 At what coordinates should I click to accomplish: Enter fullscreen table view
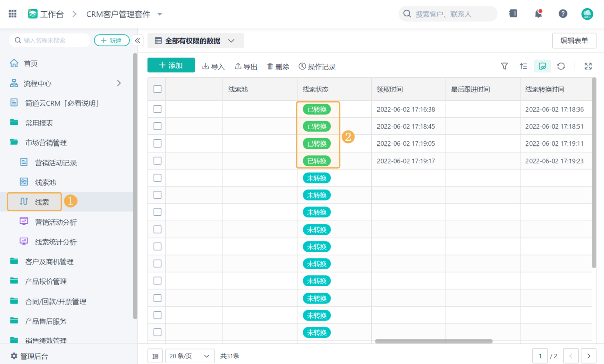point(588,66)
